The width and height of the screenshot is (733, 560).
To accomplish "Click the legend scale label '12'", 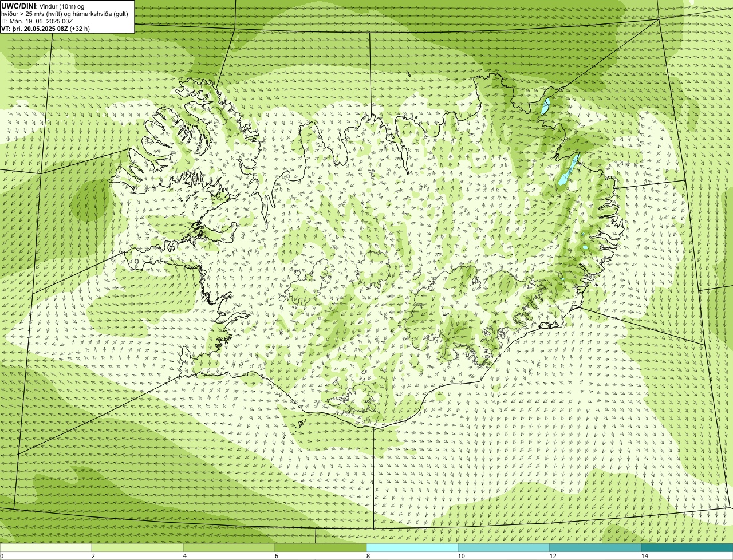I will coord(553,556).
